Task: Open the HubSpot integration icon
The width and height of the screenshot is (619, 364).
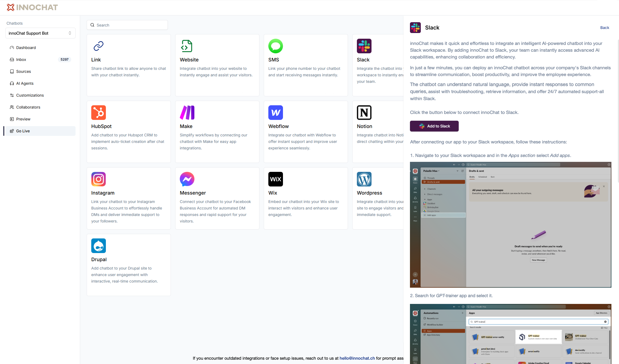Action: [x=98, y=113]
